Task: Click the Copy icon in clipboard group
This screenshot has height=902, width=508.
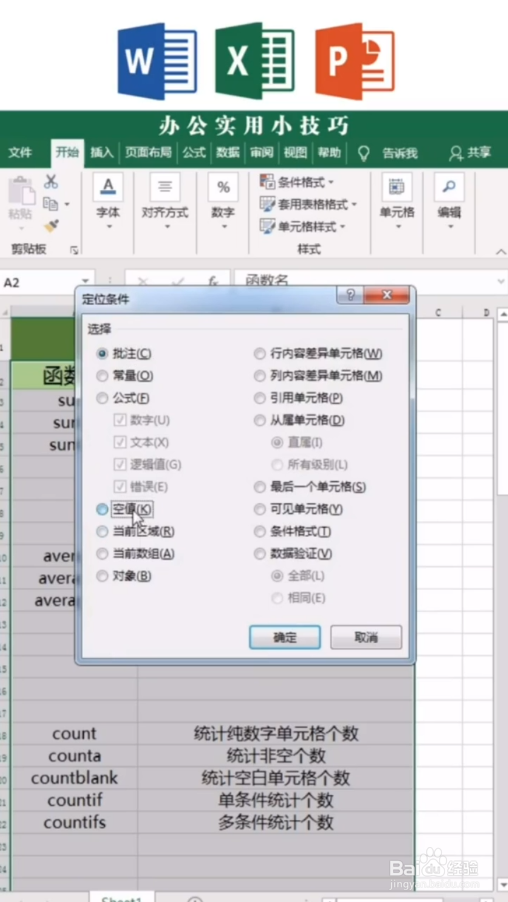Action: point(51,204)
